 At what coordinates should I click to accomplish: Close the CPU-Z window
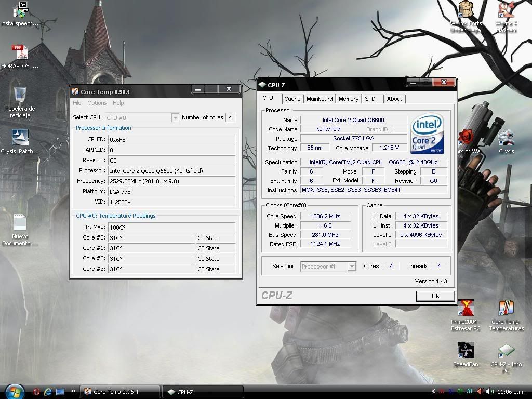point(444,82)
